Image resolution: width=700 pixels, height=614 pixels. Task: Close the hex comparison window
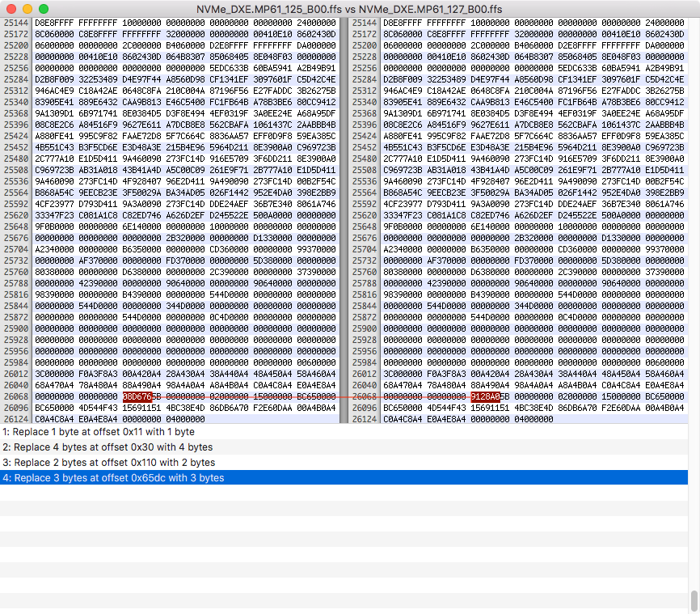tap(11, 9)
